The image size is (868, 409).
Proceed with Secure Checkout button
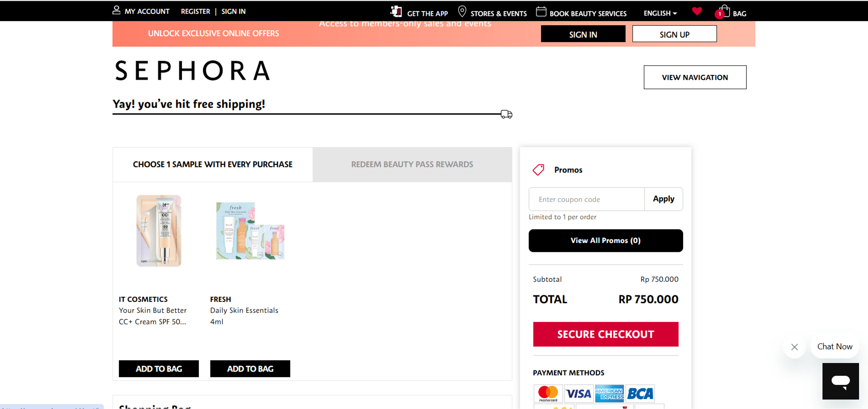606,334
